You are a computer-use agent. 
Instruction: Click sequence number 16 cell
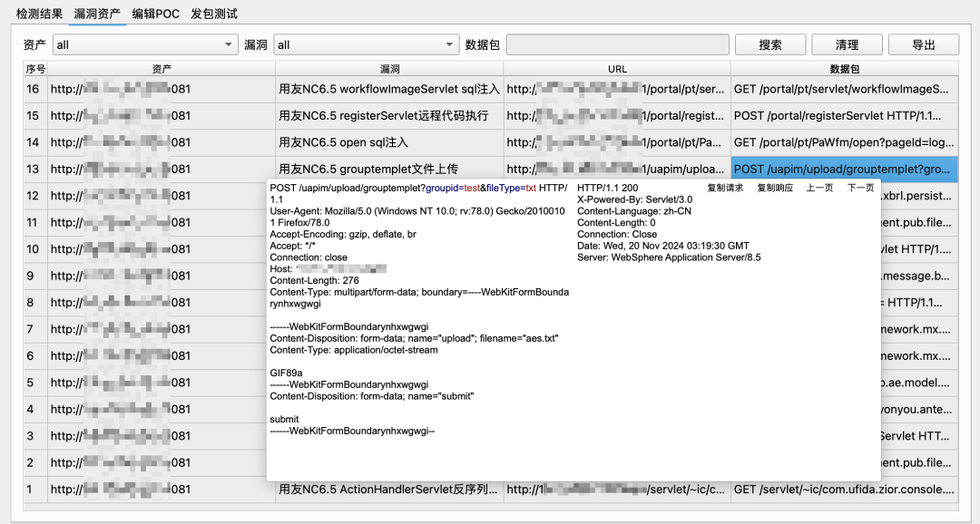point(35,90)
